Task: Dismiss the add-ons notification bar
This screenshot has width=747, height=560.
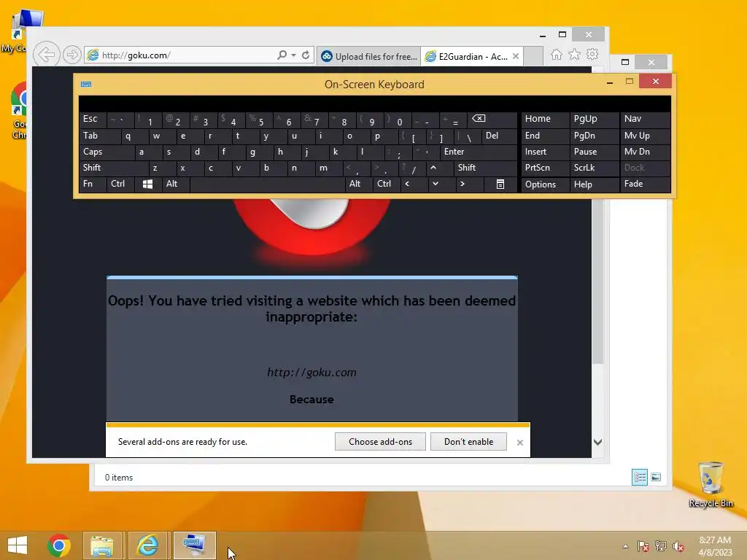Action: [x=519, y=443]
